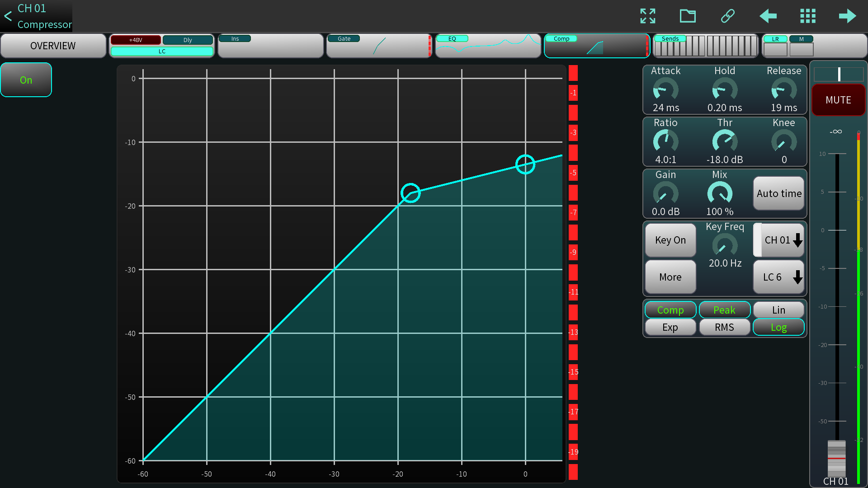This screenshot has height=488, width=868.
Task: Open the folder presets icon
Action: pos(688,16)
